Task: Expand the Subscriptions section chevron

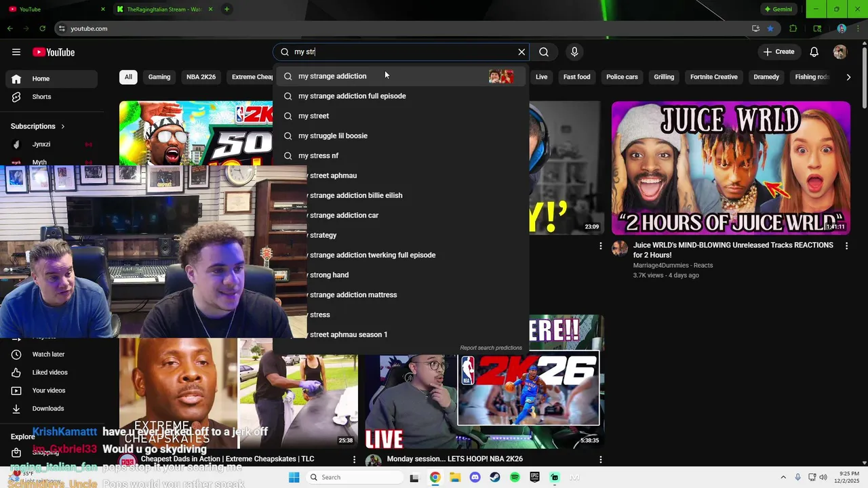Action: [x=63, y=126]
